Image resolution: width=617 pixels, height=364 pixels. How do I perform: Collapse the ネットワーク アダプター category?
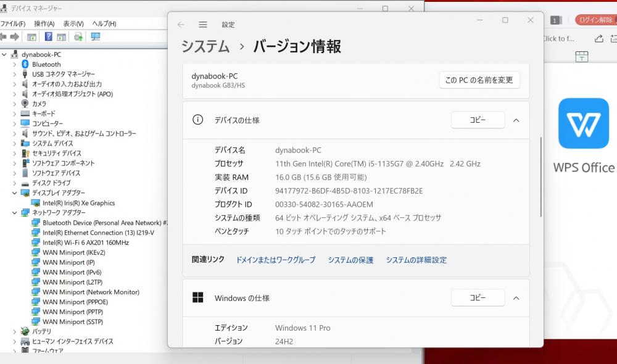15,212
